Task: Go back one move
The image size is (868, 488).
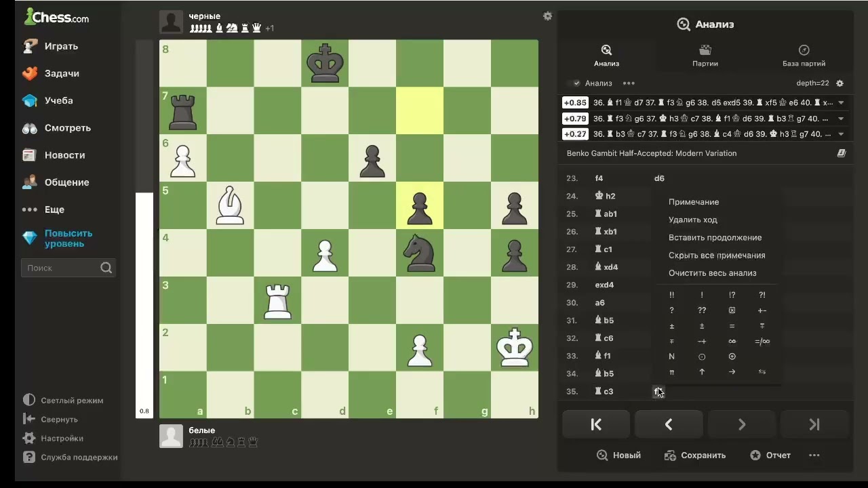Action: (669, 424)
